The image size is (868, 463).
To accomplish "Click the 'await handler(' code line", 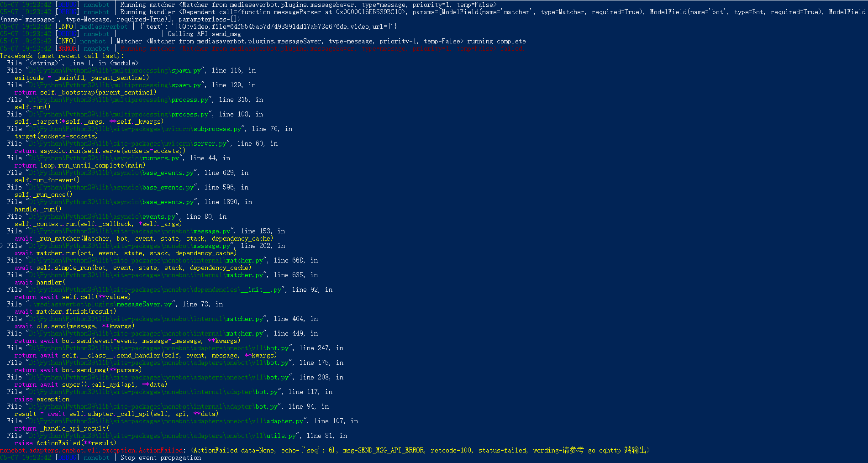I will pyautogui.click(x=40, y=282).
